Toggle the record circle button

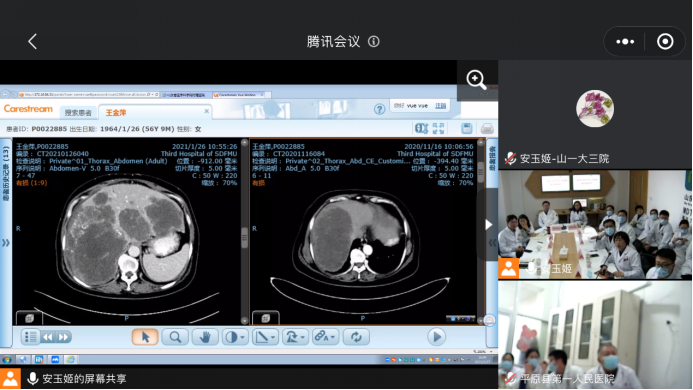pyautogui.click(x=665, y=42)
